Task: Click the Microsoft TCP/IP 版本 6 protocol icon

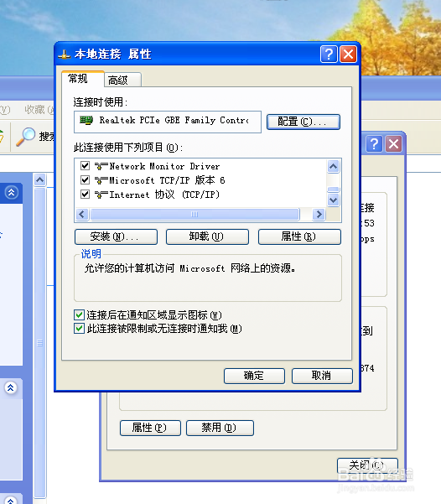Action: [x=101, y=180]
